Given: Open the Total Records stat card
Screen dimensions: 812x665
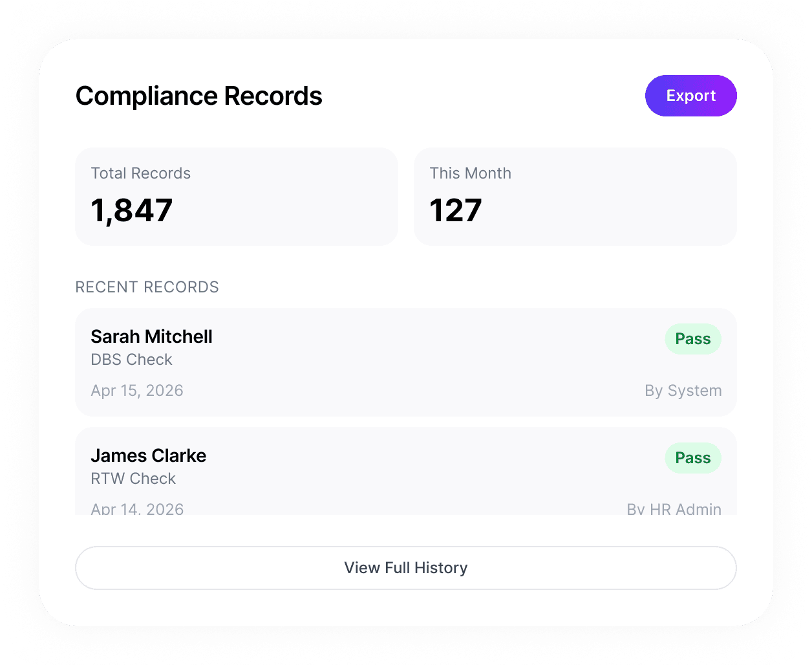Looking at the screenshot, I should (236, 197).
